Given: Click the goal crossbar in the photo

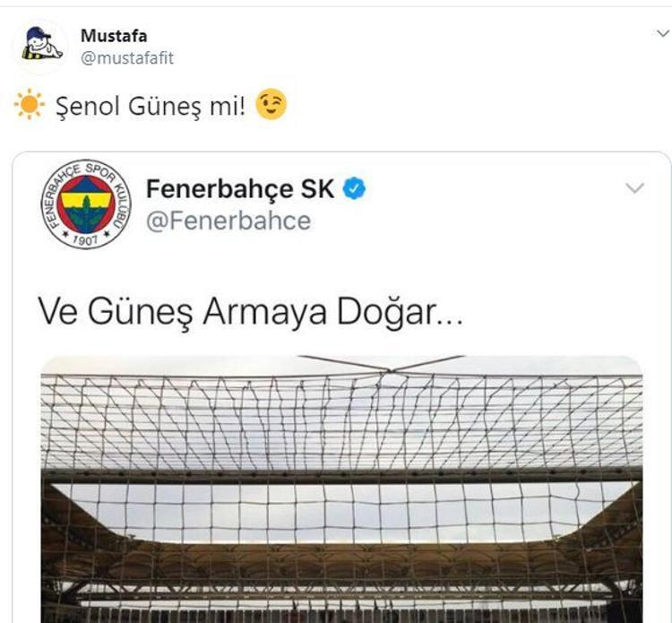Looking at the screenshot, I should coord(341,475).
